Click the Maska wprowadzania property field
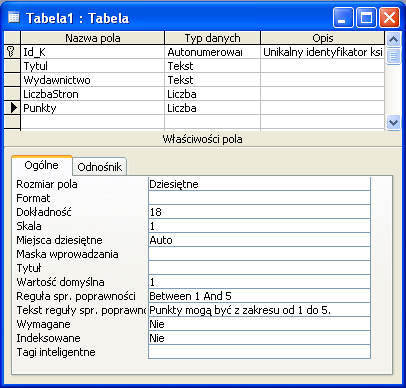Screen dimensions: 406x388 (259, 254)
